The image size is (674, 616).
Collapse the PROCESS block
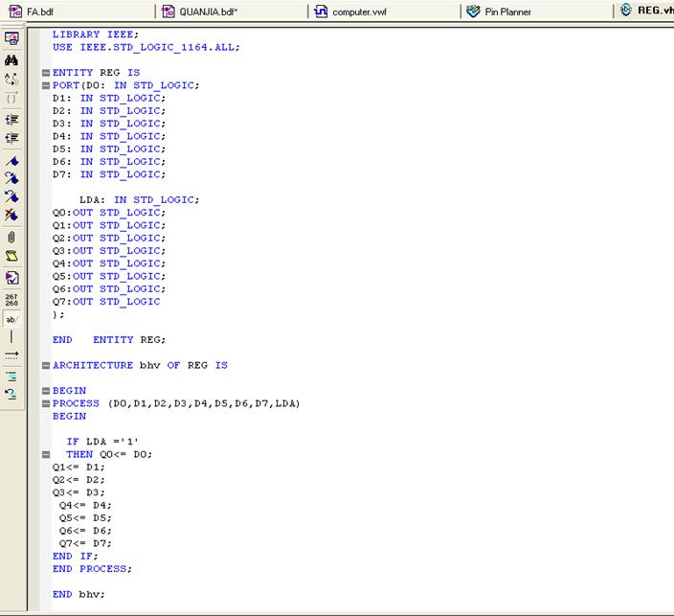45,403
